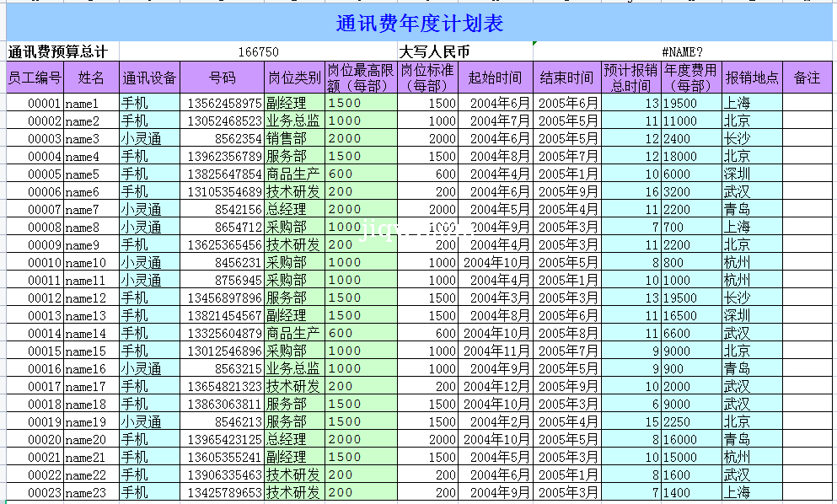The height and width of the screenshot is (504, 837).
Task: Select the 通讯设备 header cell
Action: click(149, 78)
